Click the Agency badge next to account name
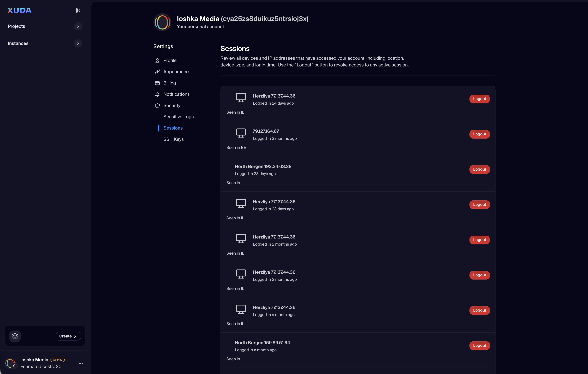 click(57, 360)
